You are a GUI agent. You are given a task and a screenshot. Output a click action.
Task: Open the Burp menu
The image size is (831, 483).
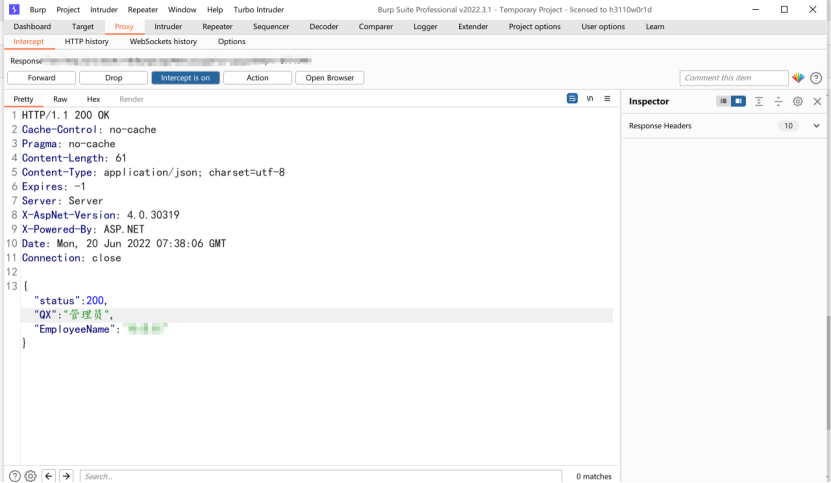pos(38,10)
